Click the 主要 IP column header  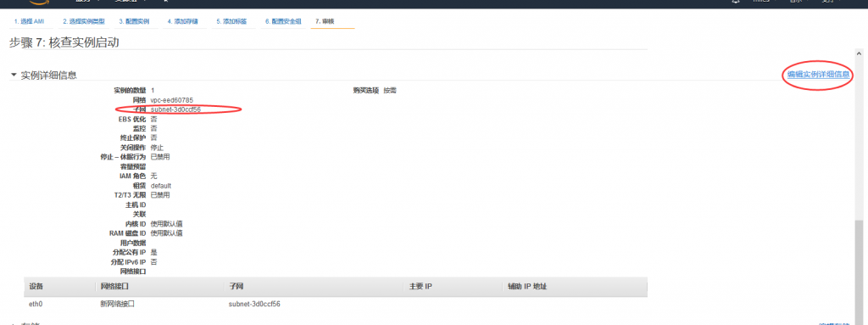click(x=420, y=287)
